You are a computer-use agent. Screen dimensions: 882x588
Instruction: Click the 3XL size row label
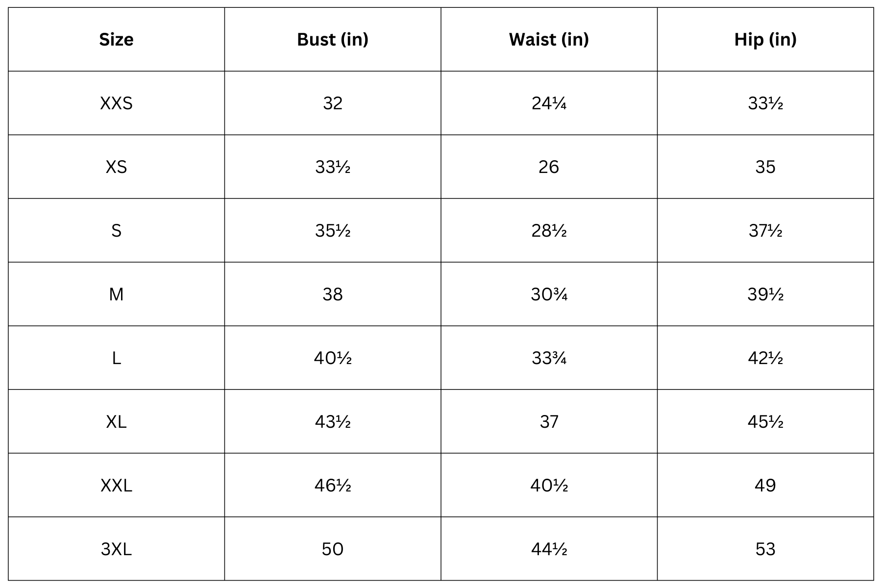point(116,549)
